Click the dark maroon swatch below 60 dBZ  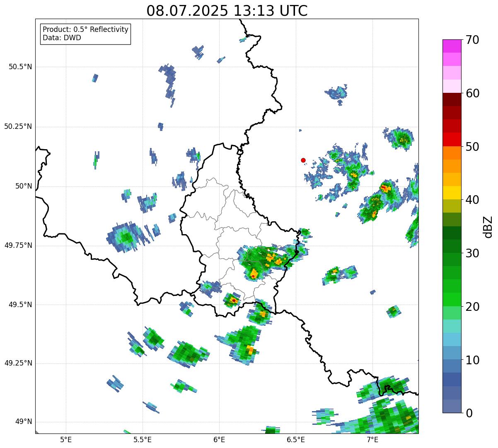pos(452,99)
